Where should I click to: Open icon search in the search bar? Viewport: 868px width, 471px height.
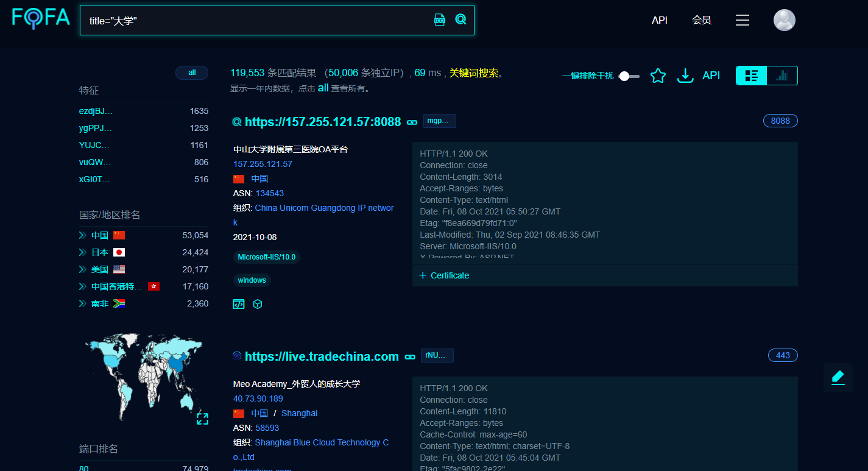pyautogui.click(x=440, y=20)
